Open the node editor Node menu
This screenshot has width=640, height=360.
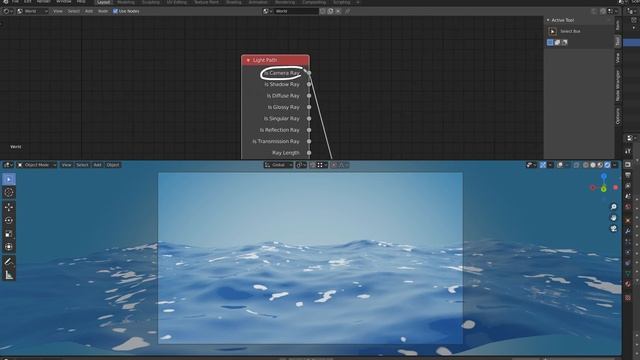click(x=103, y=11)
